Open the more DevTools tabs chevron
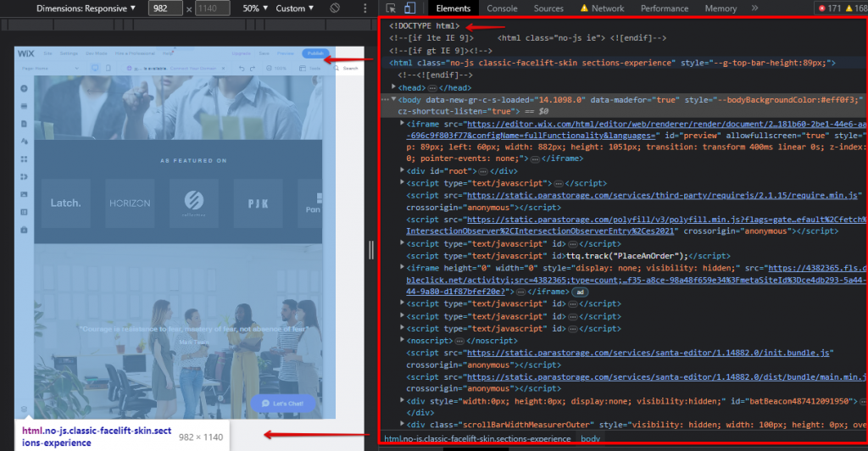 coord(754,8)
